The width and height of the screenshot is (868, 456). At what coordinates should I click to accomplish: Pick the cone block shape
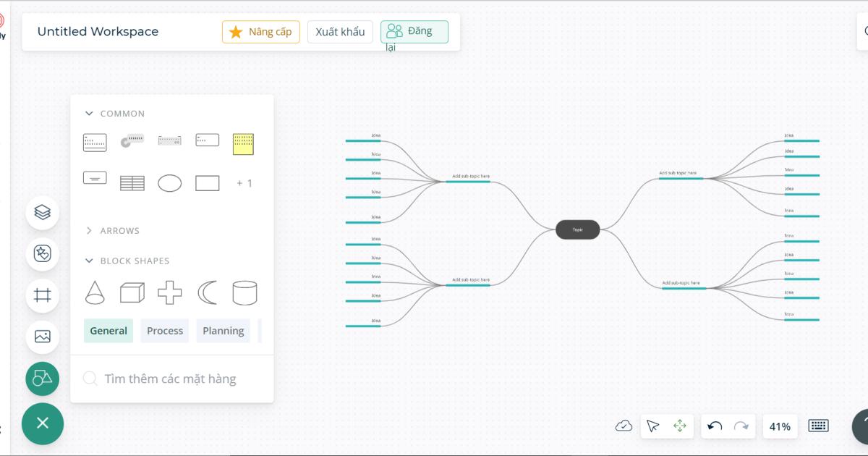(95, 292)
